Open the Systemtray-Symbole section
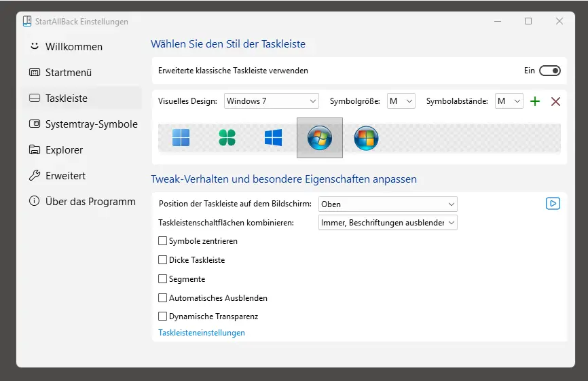Viewport: 588px width, 381px height. (91, 124)
